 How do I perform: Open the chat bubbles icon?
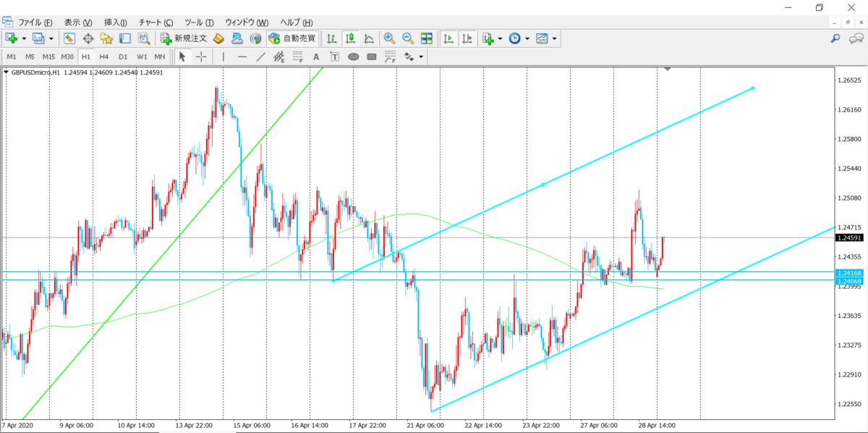point(856,38)
